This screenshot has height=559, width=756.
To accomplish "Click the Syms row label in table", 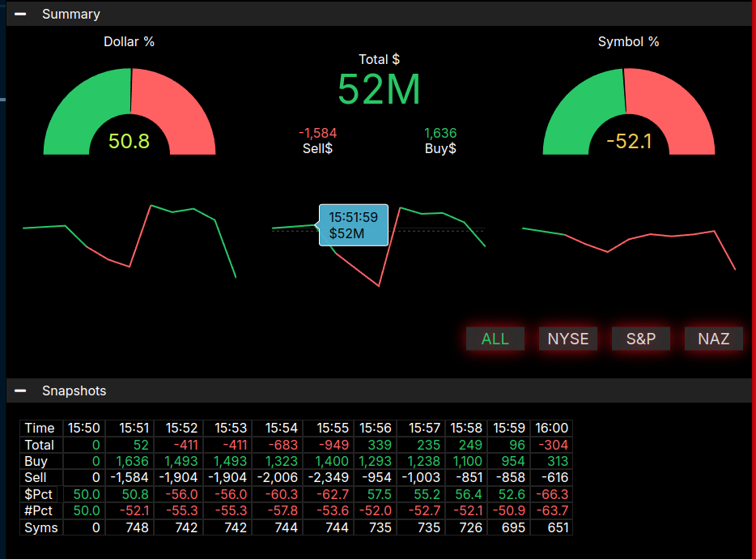I will click(40, 527).
